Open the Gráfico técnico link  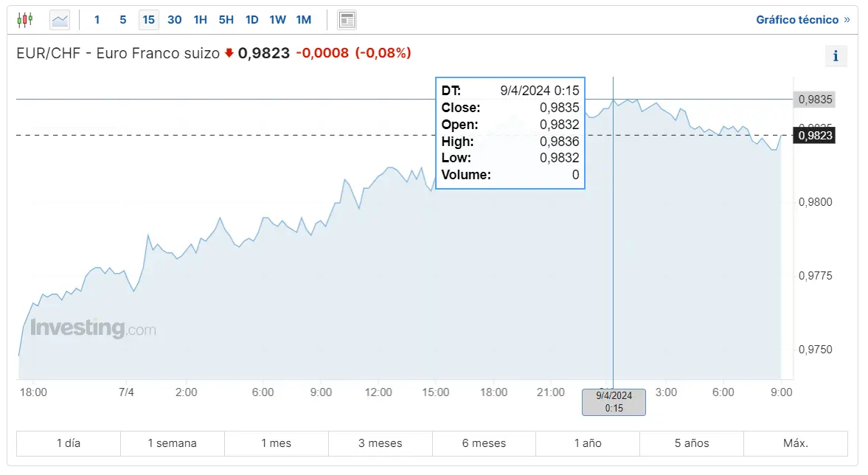click(797, 20)
